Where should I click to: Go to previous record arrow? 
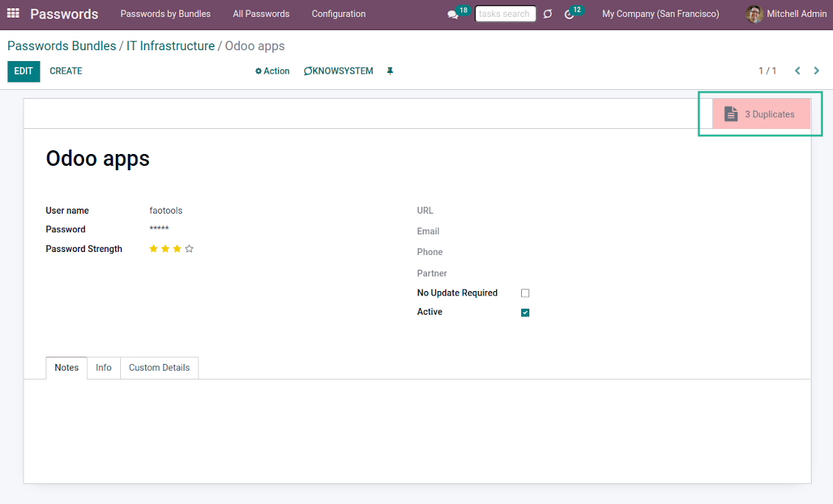point(798,71)
